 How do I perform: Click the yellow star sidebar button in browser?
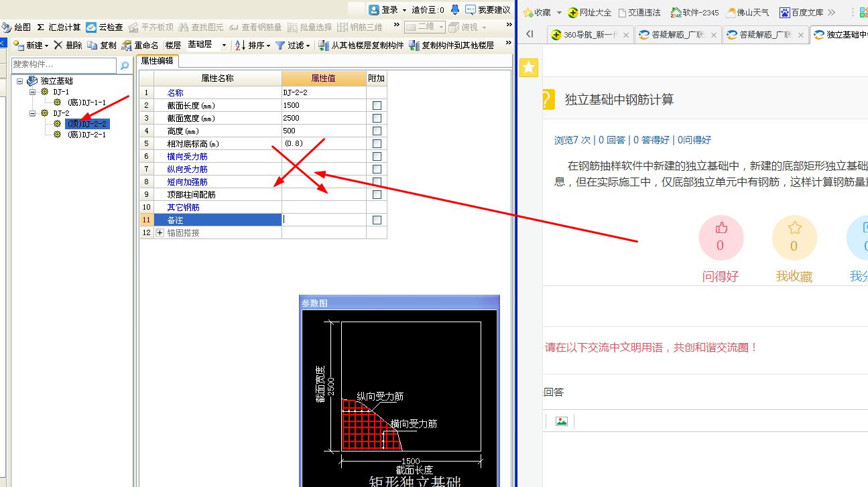529,67
